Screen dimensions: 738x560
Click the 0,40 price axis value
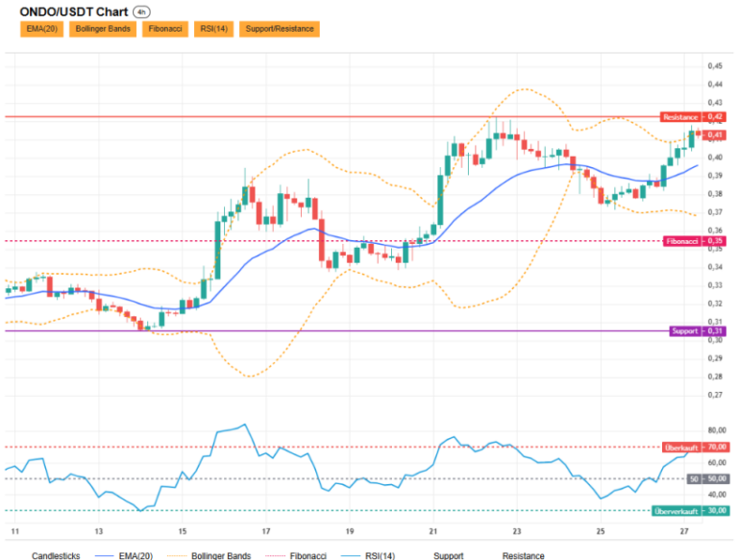(x=715, y=158)
